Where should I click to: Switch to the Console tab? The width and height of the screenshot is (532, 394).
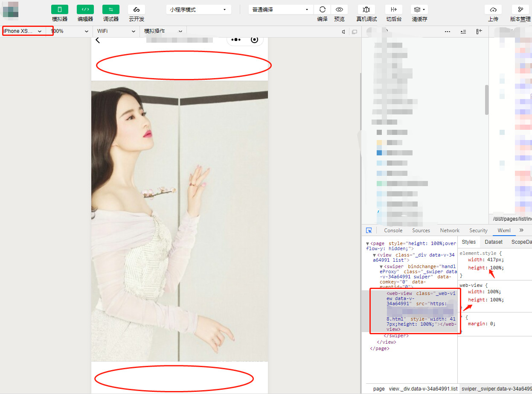(393, 231)
